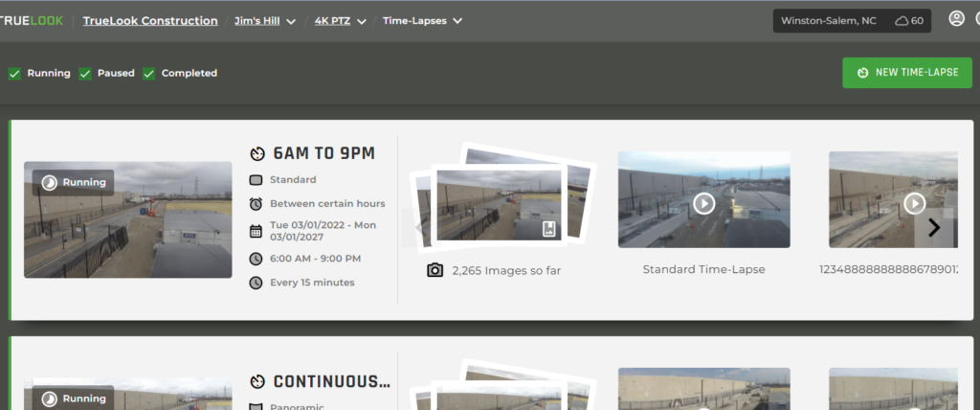This screenshot has width=980, height=410.
Task: Click the Panoramic format icon
Action: 256,407
